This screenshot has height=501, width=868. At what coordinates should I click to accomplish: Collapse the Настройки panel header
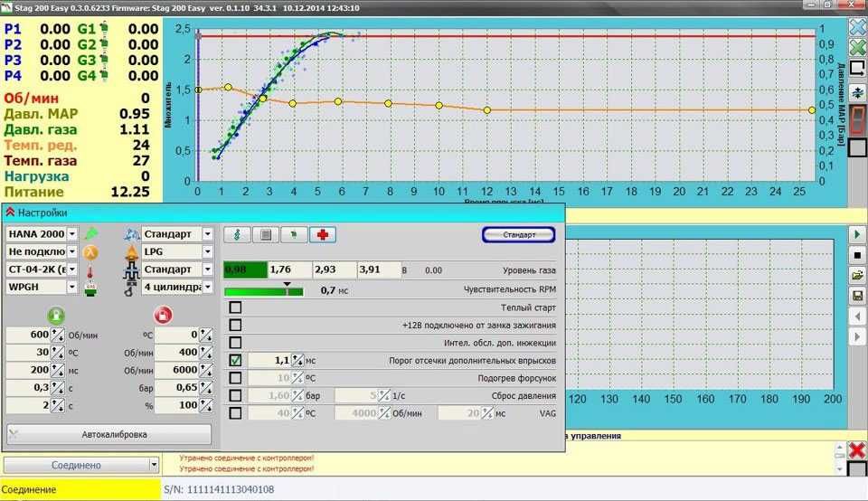[x=10, y=212]
